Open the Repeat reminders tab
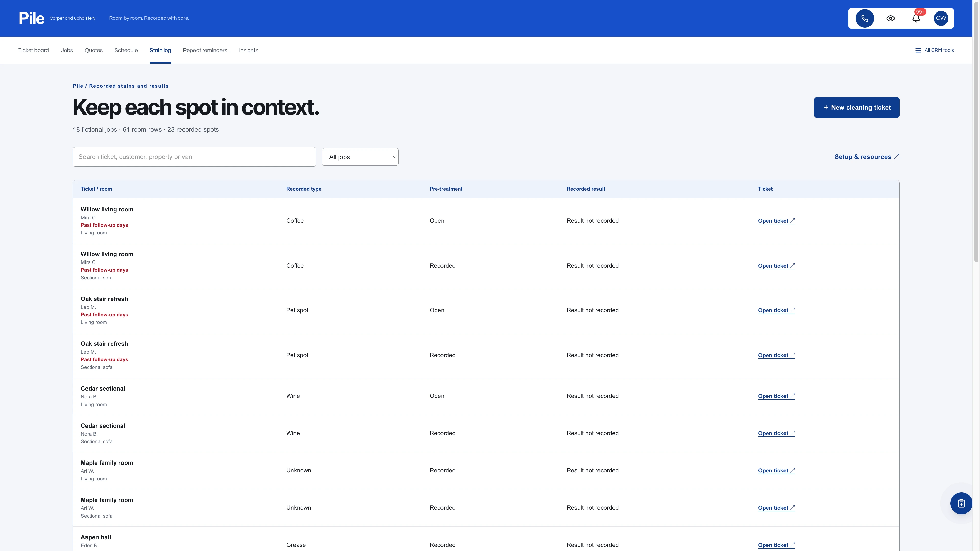Viewport: 980px width, 551px height. tap(205, 50)
